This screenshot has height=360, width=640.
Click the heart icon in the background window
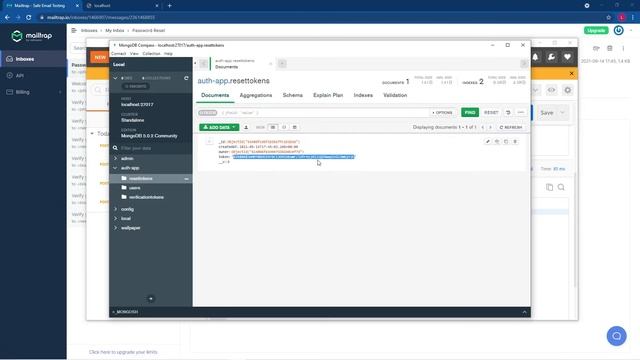coord(567,57)
